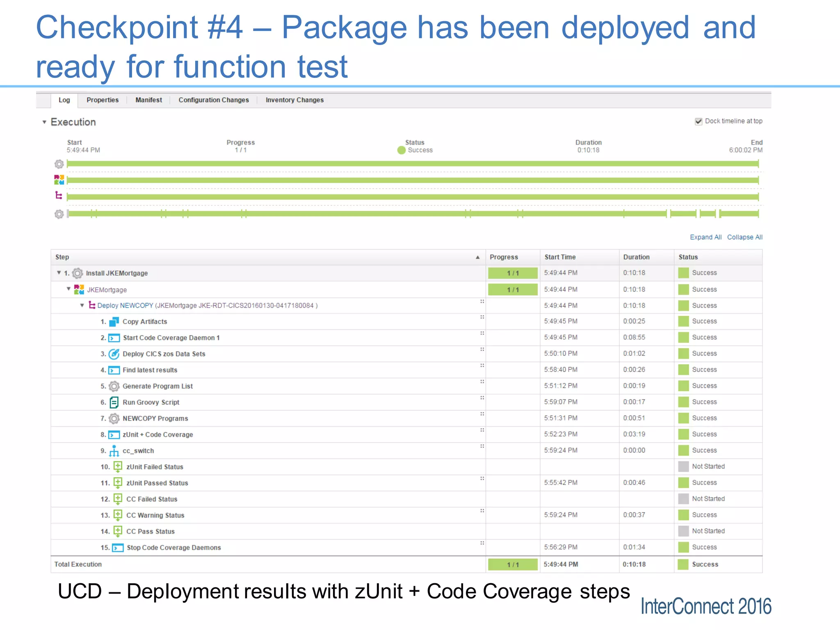Click the Stop Code Coverage Daemons shell icon
The image size is (840, 630).
click(x=118, y=548)
